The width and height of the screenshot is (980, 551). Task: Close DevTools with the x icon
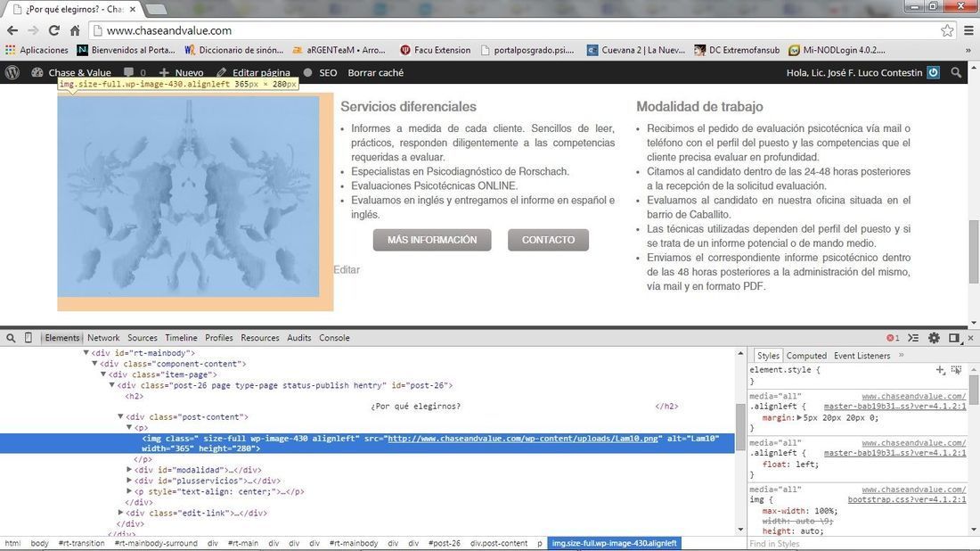pyautogui.click(x=970, y=338)
